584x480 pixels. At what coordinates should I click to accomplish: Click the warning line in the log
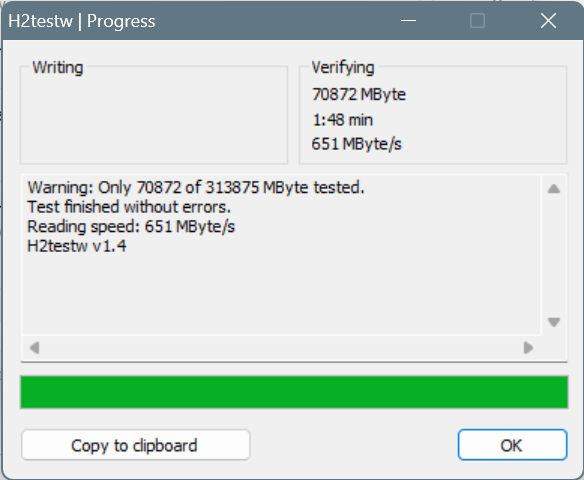pos(196,187)
